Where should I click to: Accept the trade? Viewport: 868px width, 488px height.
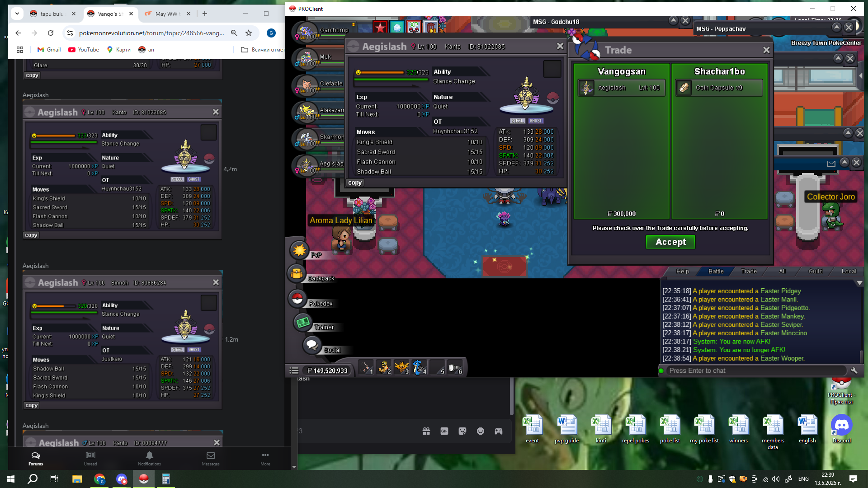pyautogui.click(x=670, y=242)
